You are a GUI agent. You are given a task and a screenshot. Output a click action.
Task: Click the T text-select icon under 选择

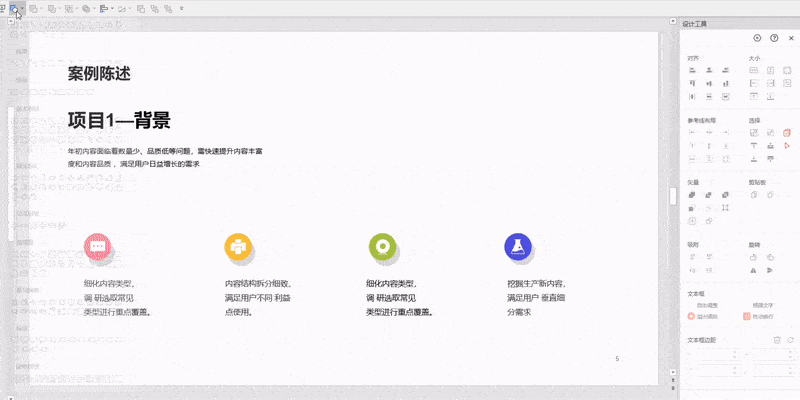pos(754,146)
